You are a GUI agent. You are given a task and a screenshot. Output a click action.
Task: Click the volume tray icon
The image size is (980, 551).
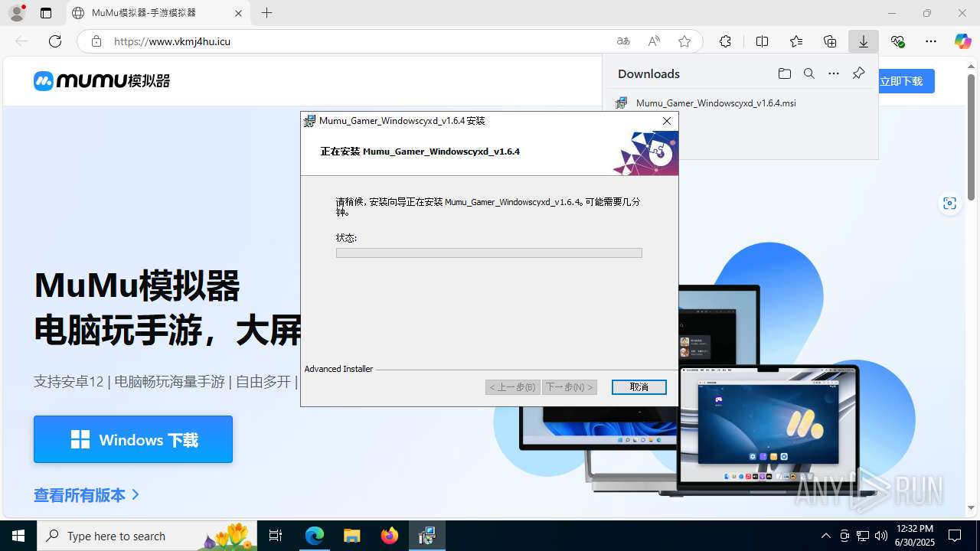tap(880, 536)
